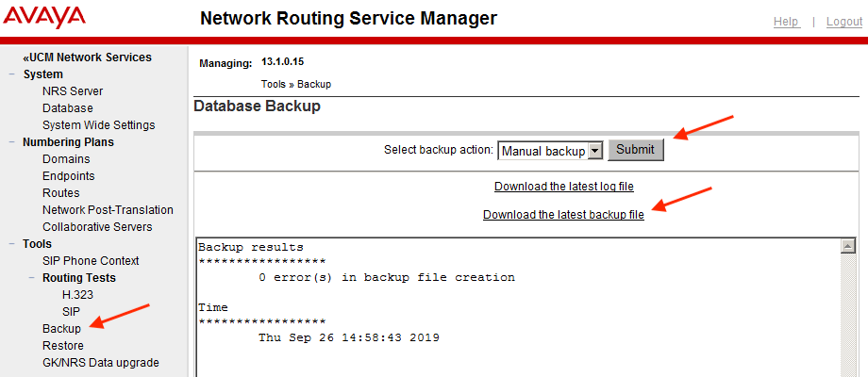The height and width of the screenshot is (377, 868).
Task: Open the Domains page
Action: 66,159
